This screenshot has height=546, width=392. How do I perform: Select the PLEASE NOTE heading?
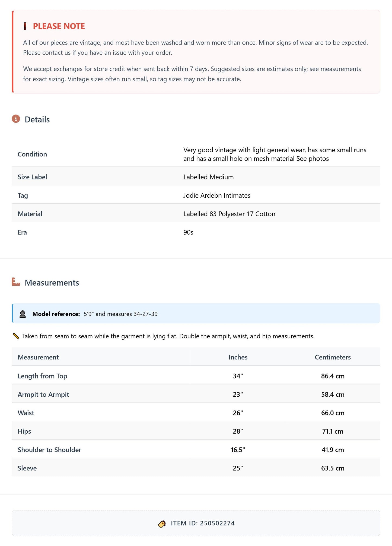click(59, 26)
